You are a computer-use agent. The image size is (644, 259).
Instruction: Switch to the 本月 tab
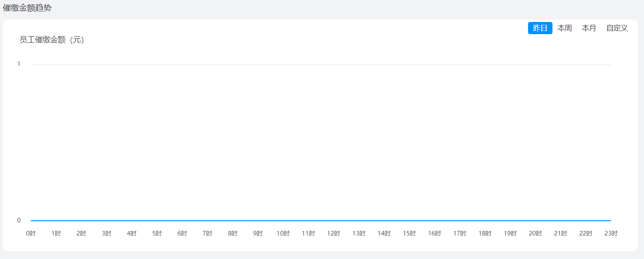coord(589,28)
